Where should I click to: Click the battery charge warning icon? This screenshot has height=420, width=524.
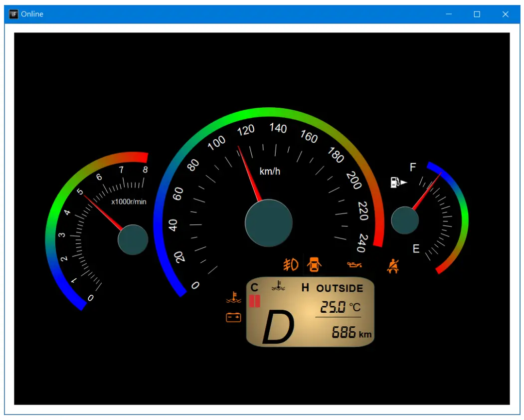(x=233, y=316)
